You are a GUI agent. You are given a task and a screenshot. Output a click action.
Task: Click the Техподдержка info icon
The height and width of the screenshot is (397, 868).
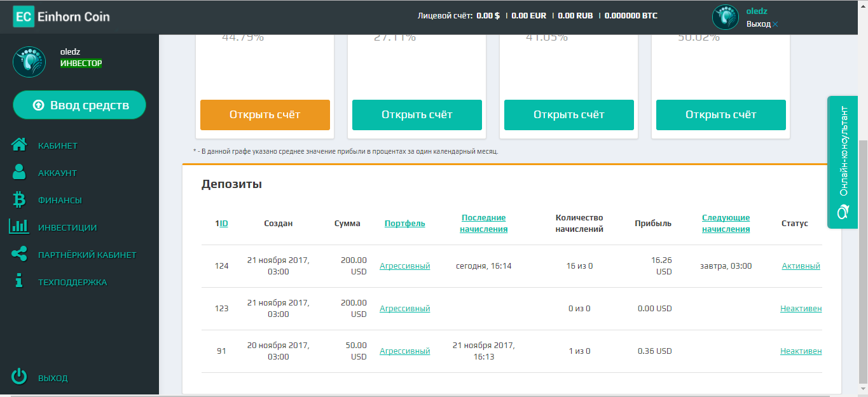[19, 281]
